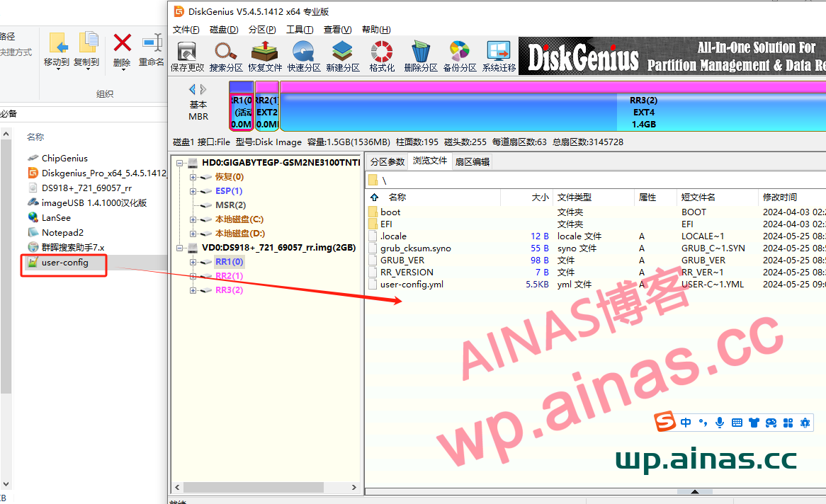Expand the RR1(0) partition node
826x504 pixels.
coord(193,263)
